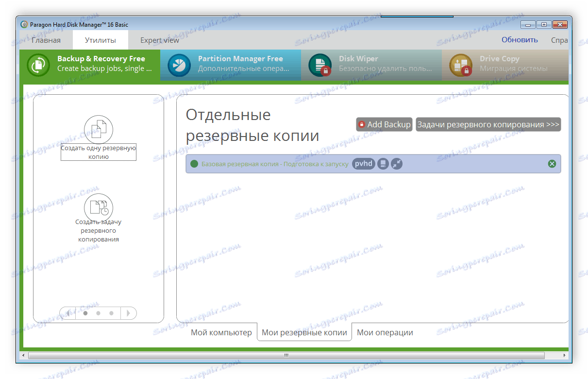588x379 pixels.
Task: Switch to the Утилиты tab
Action: click(101, 40)
